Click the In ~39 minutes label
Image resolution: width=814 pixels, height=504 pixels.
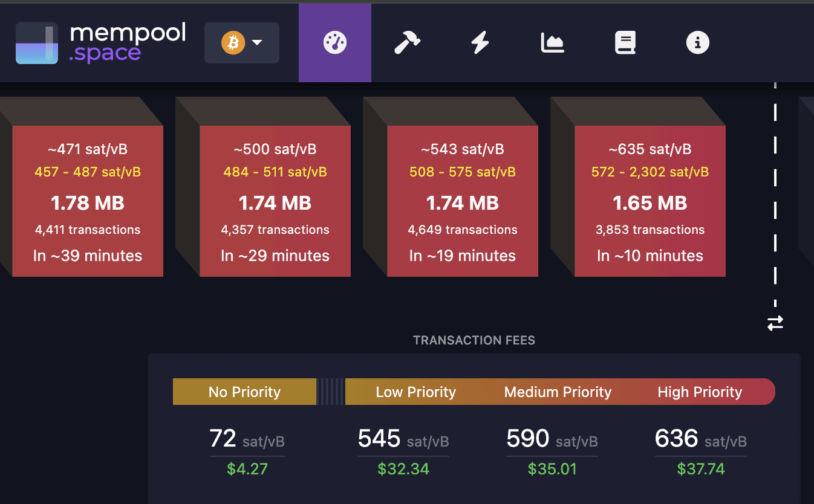pyautogui.click(x=88, y=256)
